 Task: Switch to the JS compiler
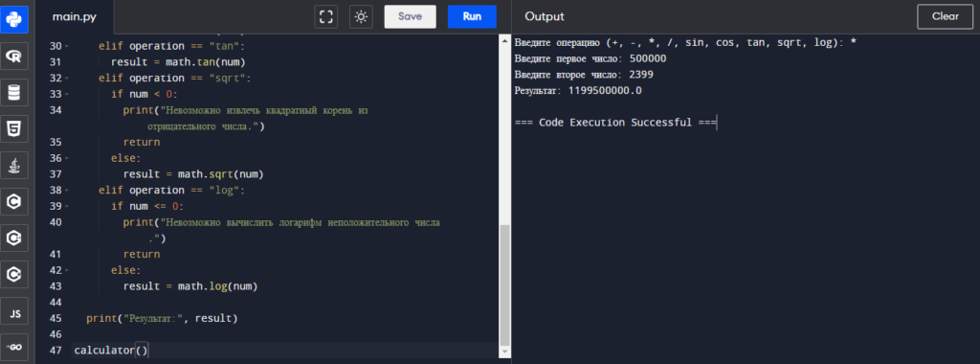(x=13, y=311)
